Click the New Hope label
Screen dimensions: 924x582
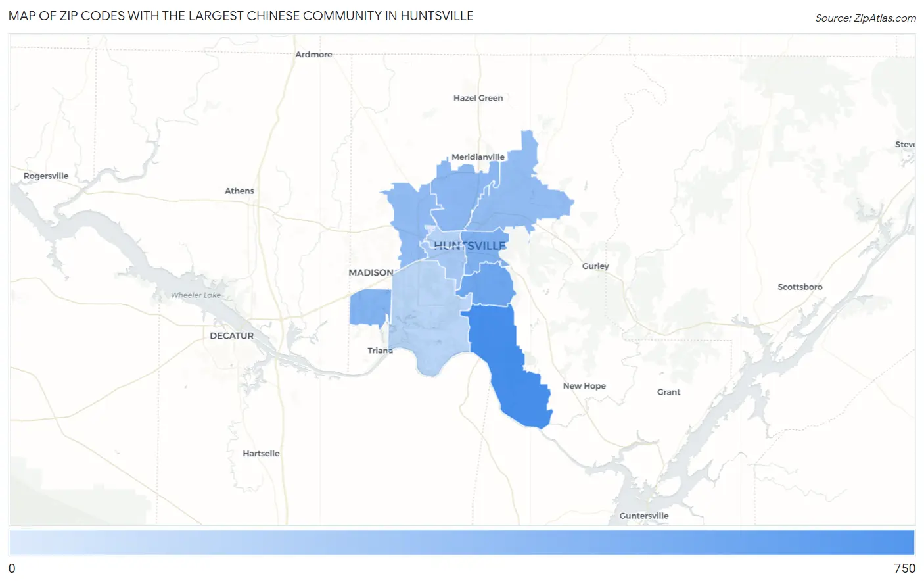coord(584,385)
